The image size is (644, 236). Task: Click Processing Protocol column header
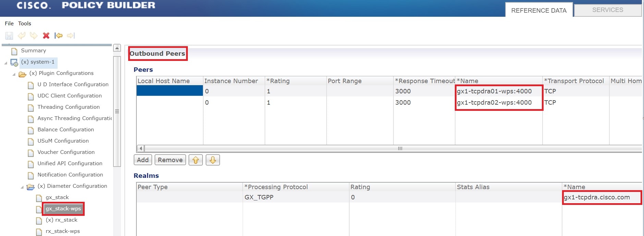point(296,187)
